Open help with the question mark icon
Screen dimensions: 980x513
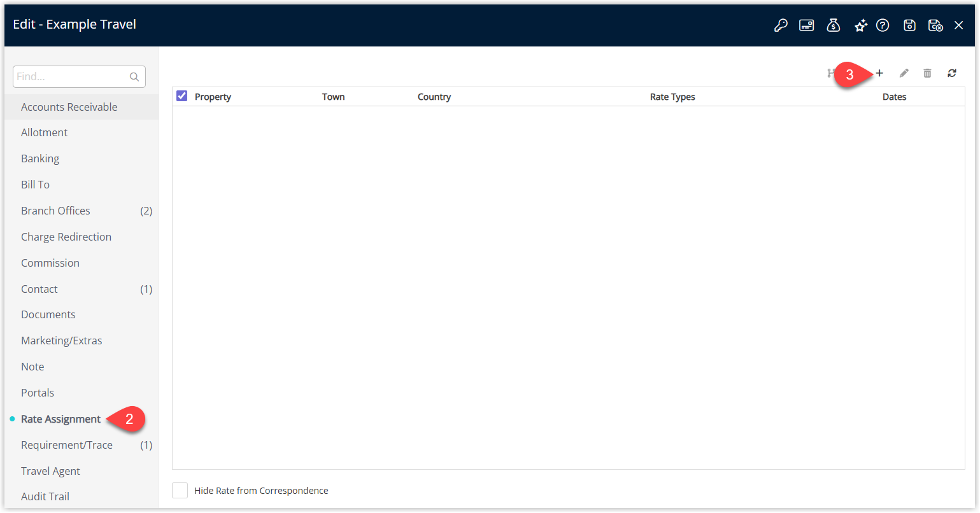(883, 25)
